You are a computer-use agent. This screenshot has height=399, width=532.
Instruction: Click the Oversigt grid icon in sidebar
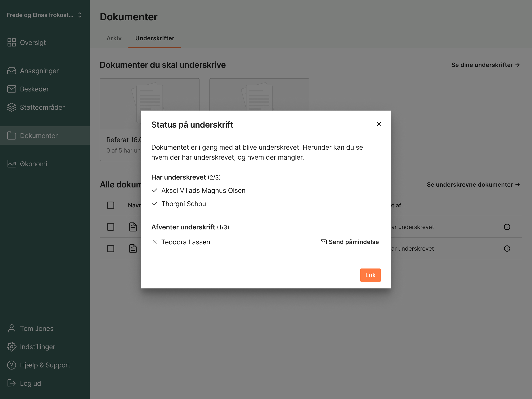tap(12, 43)
